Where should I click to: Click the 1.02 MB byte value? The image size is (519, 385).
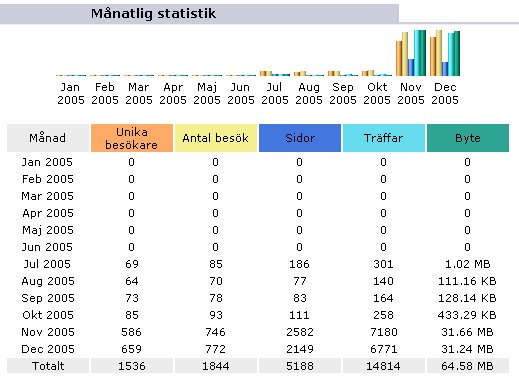click(468, 264)
